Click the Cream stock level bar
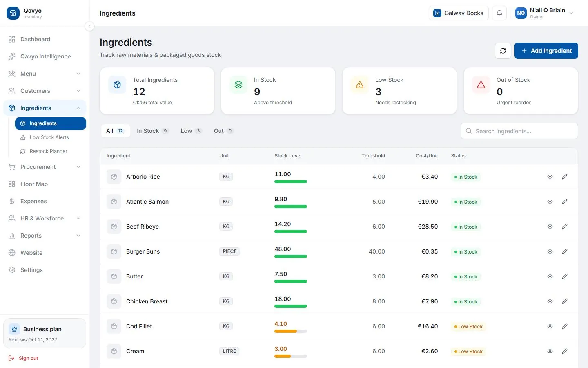This screenshot has height=368, width=588. click(x=291, y=356)
